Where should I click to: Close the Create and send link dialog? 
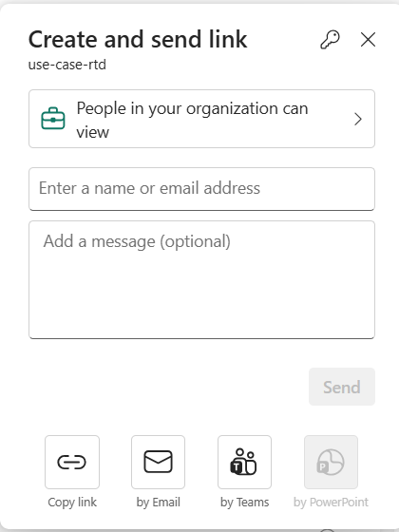[x=368, y=40]
